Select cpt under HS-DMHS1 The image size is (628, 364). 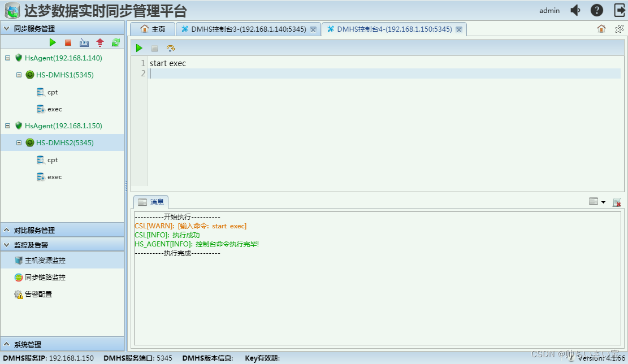pos(53,92)
